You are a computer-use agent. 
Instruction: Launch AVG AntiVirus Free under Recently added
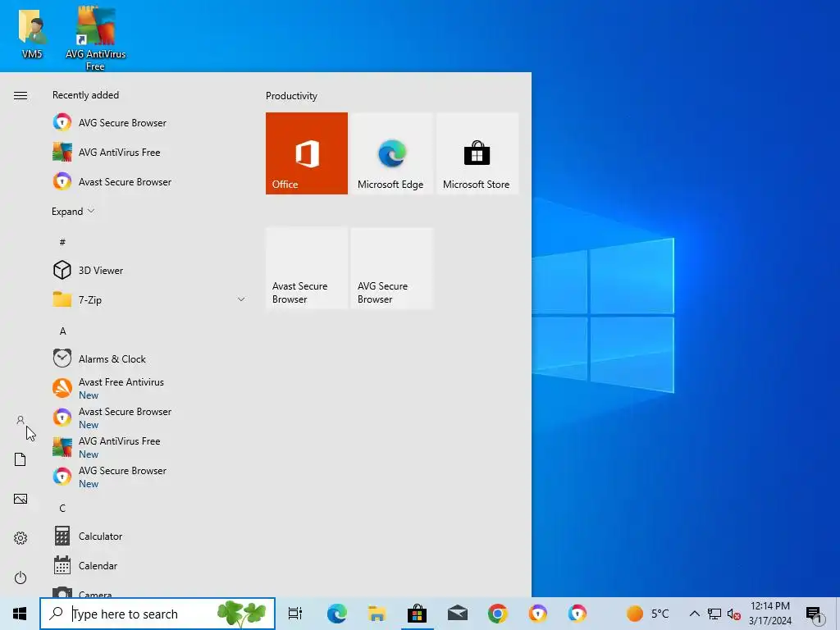pyautogui.click(x=151, y=152)
